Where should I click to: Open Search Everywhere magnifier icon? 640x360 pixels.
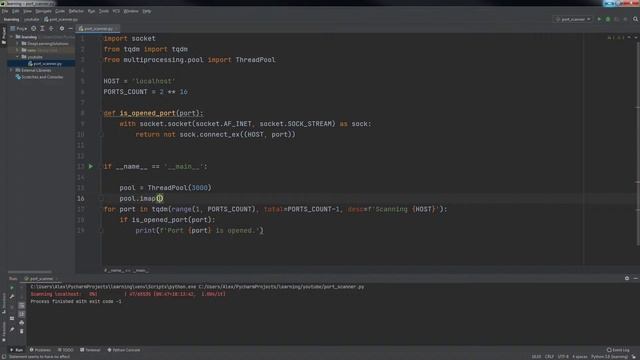[x=635, y=19]
